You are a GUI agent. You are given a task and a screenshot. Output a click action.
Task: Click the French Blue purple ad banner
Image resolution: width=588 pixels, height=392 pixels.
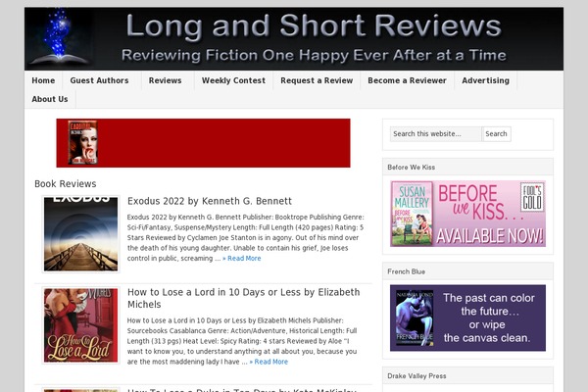(468, 318)
